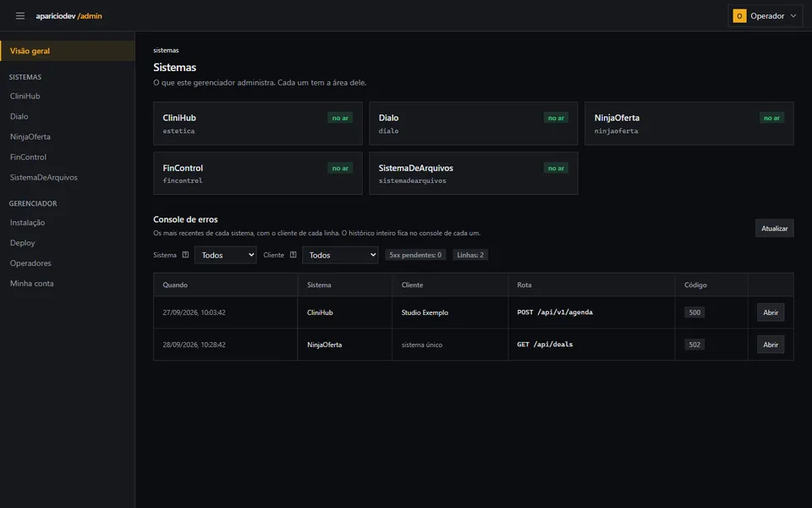Viewport: 812px width, 508px height.
Task: Click the 502 status code badge
Action: point(694,345)
